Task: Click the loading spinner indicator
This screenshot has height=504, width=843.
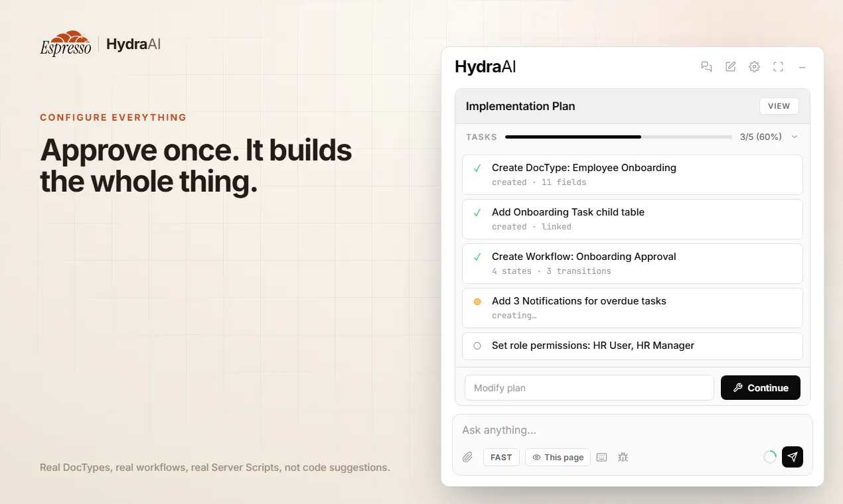Action: 770,457
